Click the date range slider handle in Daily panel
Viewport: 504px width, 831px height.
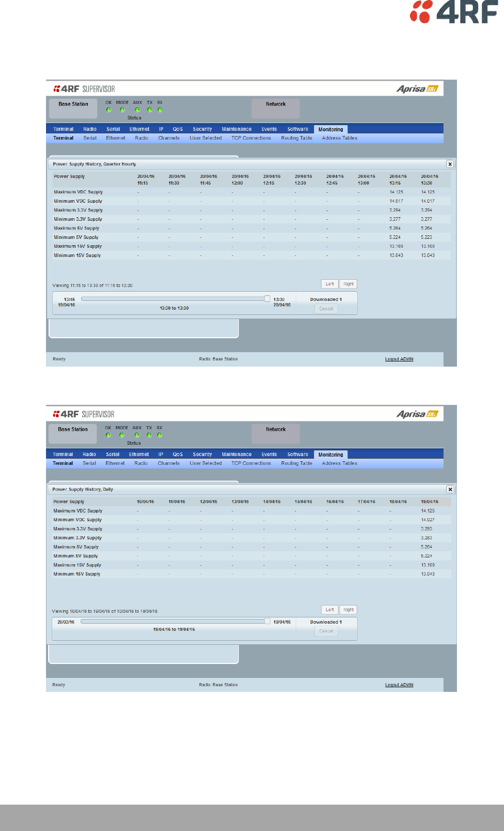click(267, 622)
